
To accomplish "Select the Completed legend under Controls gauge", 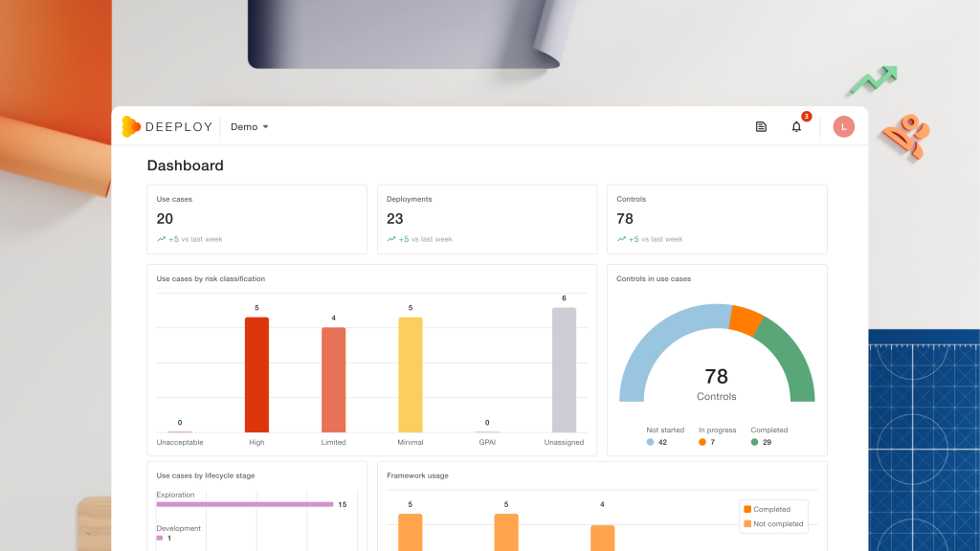I will (x=768, y=436).
